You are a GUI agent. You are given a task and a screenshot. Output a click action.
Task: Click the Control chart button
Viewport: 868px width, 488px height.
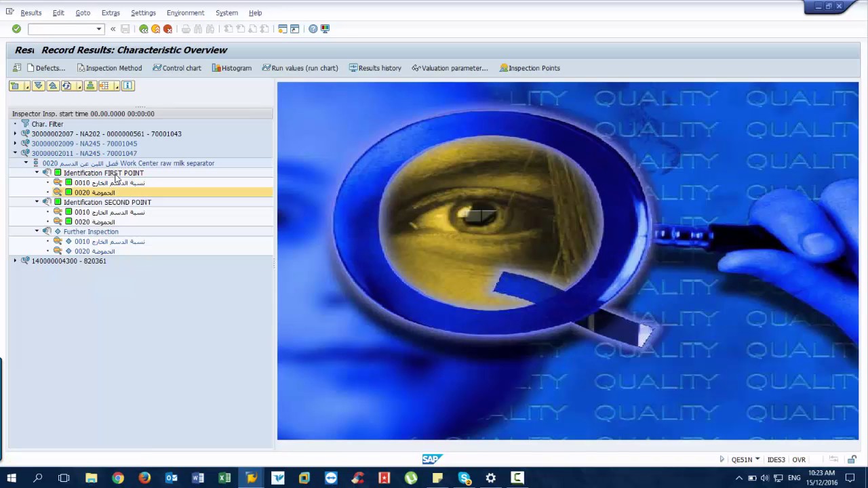(x=177, y=68)
